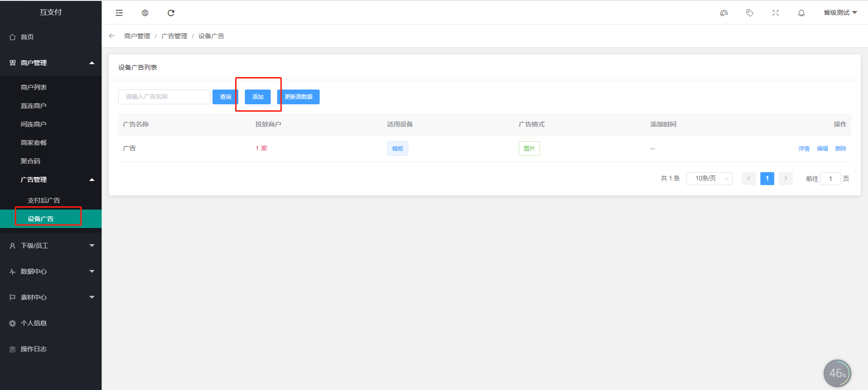
Task: Click 删除 for the 广告 row
Action: click(x=841, y=149)
